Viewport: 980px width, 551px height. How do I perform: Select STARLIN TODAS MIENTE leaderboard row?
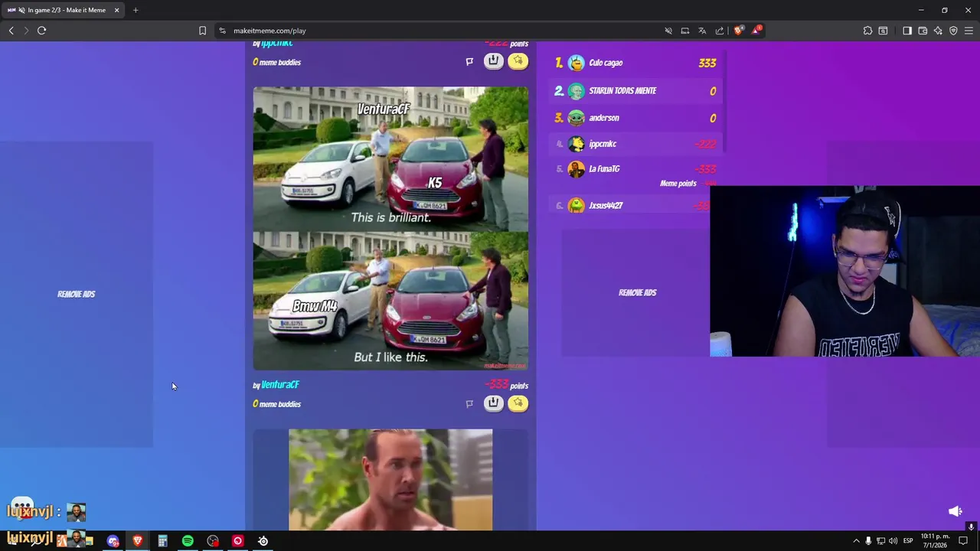click(635, 90)
